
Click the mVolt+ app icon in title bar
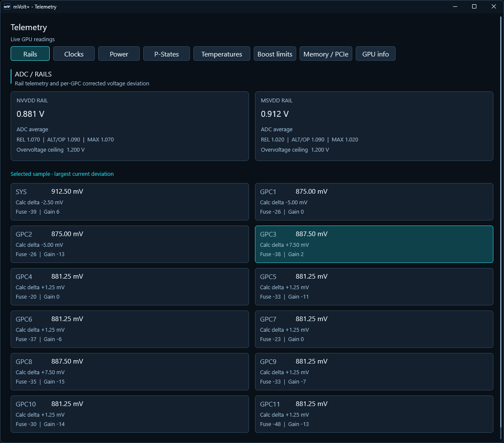7,6
